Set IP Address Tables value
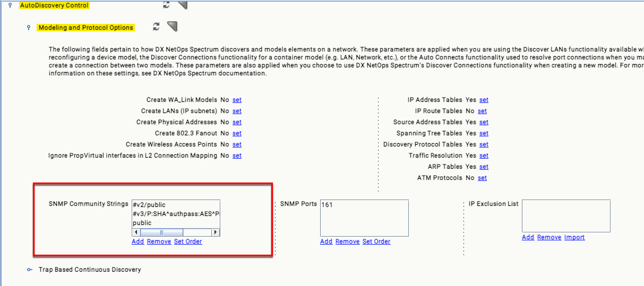The width and height of the screenshot is (644, 286). [x=484, y=100]
